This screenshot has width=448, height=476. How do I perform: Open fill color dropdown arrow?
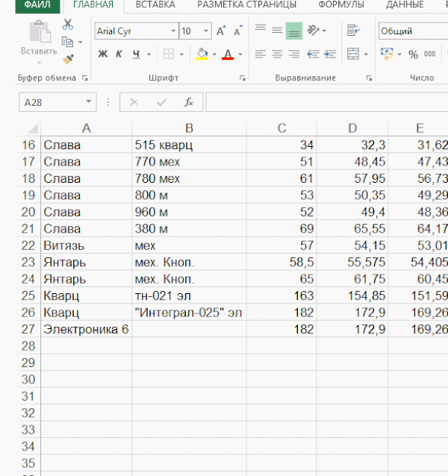click(x=214, y=54)
